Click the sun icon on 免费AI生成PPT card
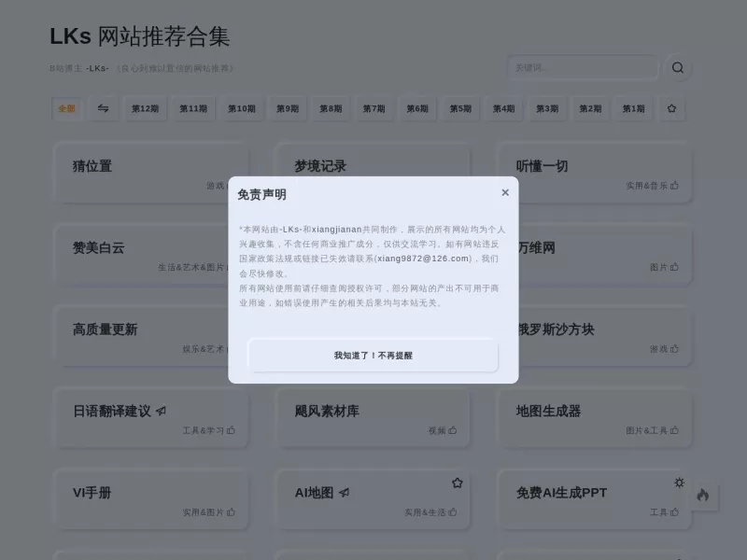 click(x=680, y=483)
